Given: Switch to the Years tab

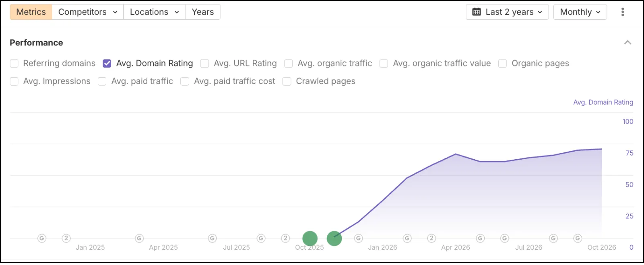Looking at the screenshot, I should tap(203, 12).
